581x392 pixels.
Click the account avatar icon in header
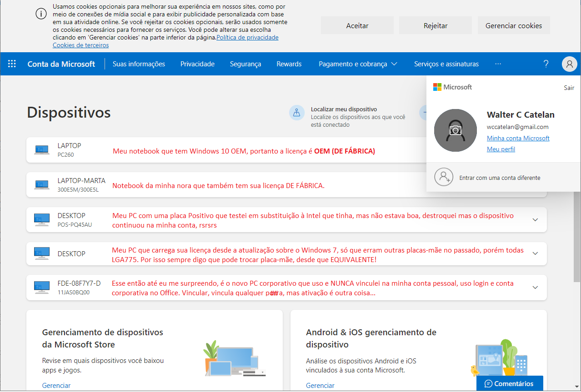pos(569,64)
